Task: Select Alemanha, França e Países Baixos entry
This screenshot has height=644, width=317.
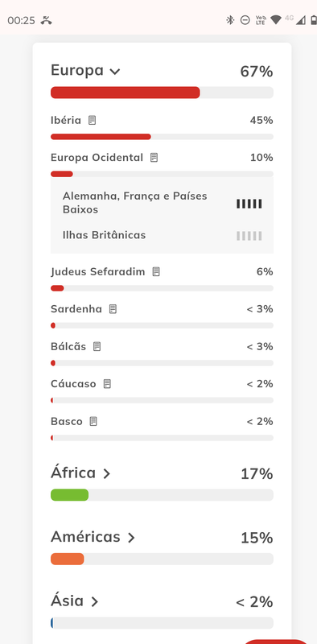Action: [162, 203]
